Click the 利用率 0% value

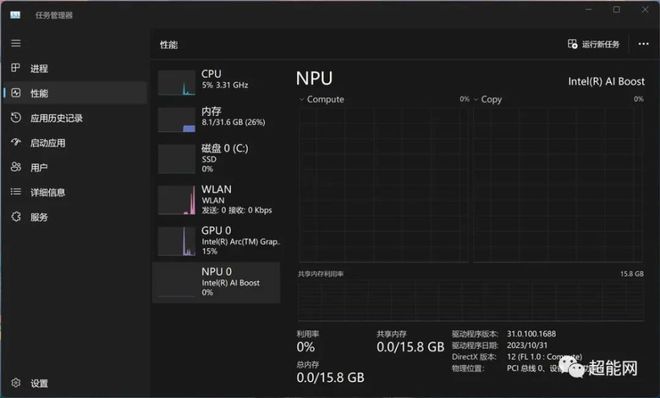coord(306,347)
